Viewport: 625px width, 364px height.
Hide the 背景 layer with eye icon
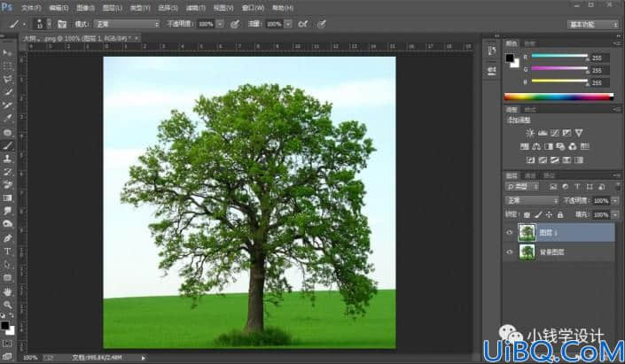[510, 252]
